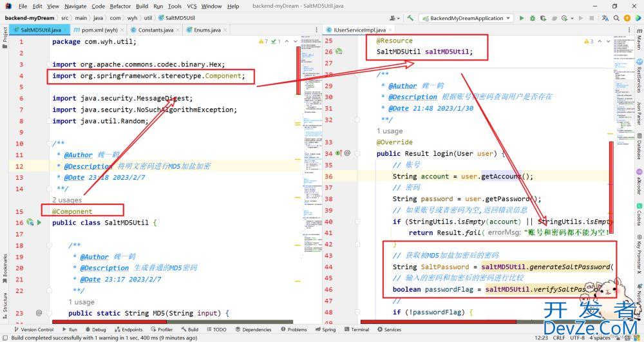644x342 pixels.
Task: Switch to pom.xml (wyh) tab
Action: (98, 30)
